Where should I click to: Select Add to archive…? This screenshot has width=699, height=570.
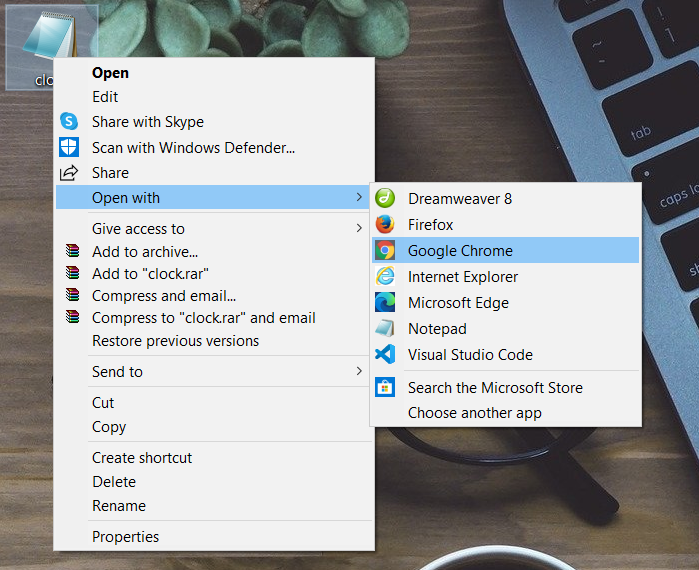pos(214,251)
